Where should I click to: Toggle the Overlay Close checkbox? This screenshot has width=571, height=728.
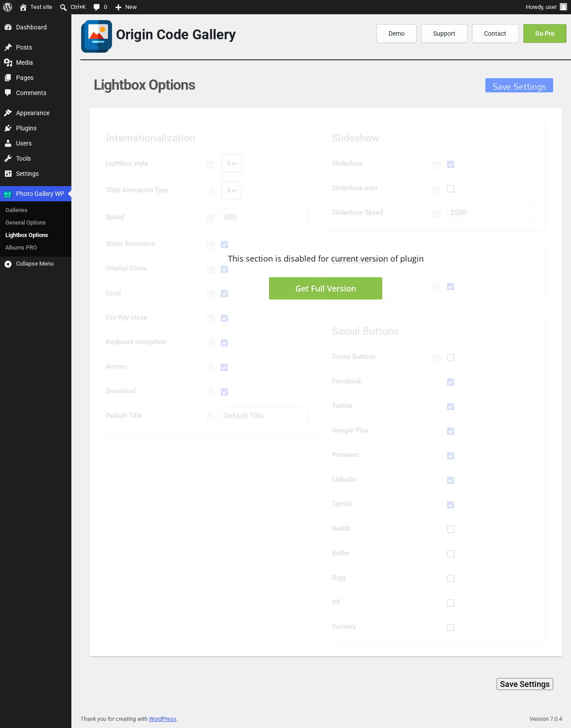tap(224, 269)
